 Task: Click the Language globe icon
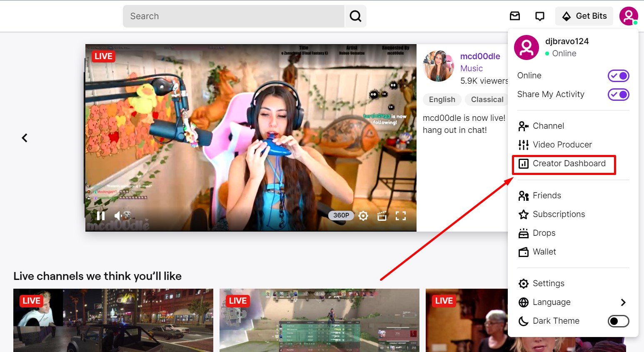524,302
